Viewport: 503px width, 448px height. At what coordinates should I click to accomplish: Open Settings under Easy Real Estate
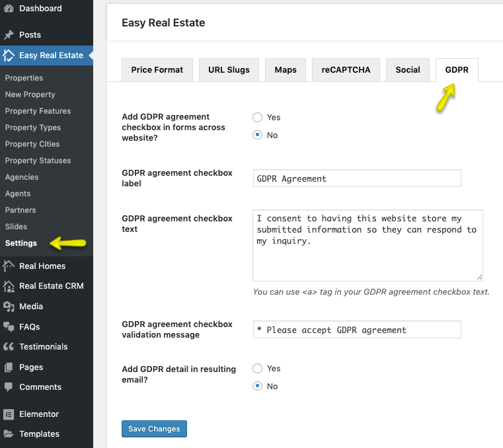tap(21, 243)
